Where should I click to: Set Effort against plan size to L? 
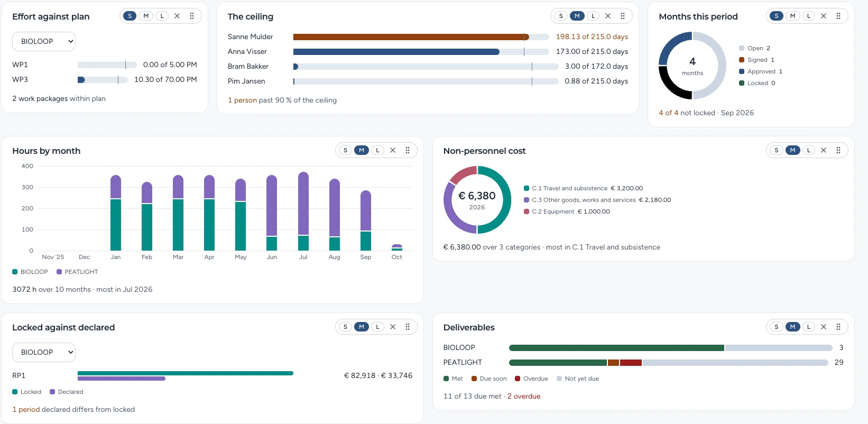[162, 16]
